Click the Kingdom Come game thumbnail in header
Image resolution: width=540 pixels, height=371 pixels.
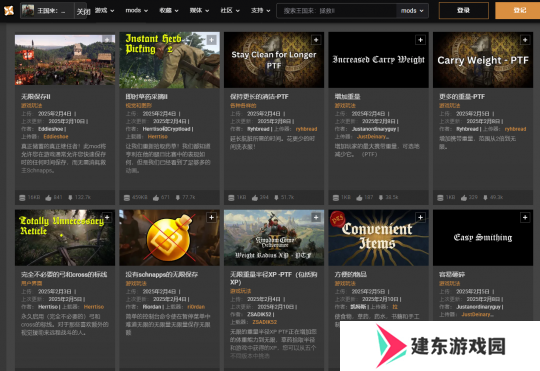click(x=28, y=11)
